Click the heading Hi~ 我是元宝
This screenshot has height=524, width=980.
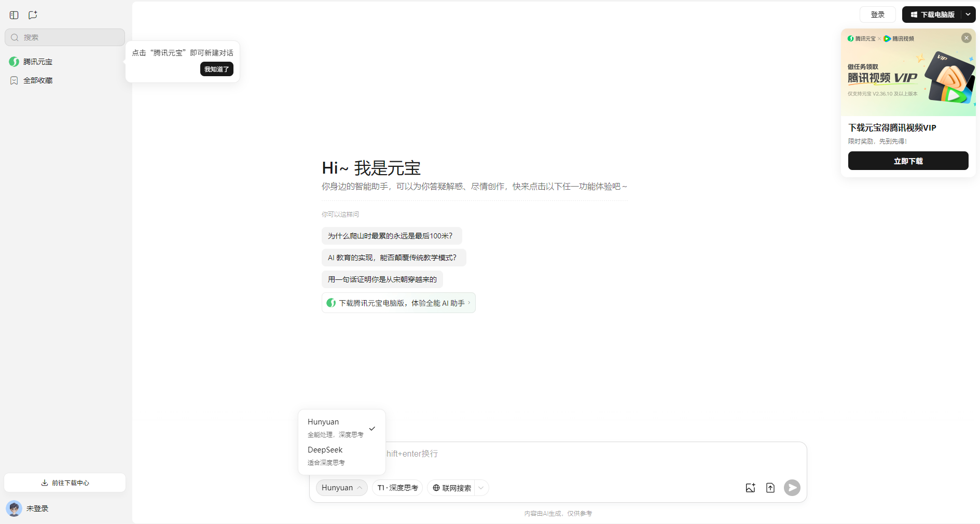[371, 168]
